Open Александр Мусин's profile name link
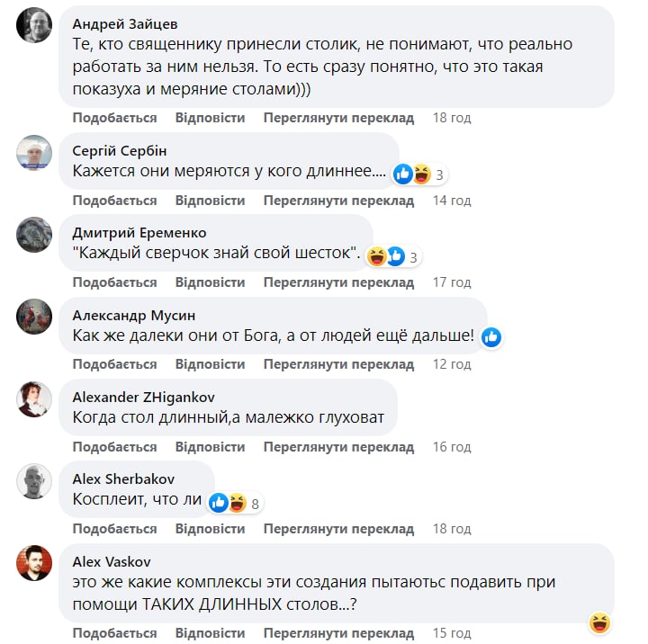648x644 pixels. [x=133, y=315]
